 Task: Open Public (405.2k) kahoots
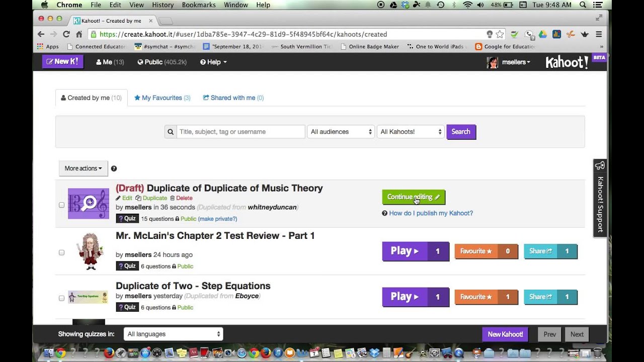click(x=162, y=62)
